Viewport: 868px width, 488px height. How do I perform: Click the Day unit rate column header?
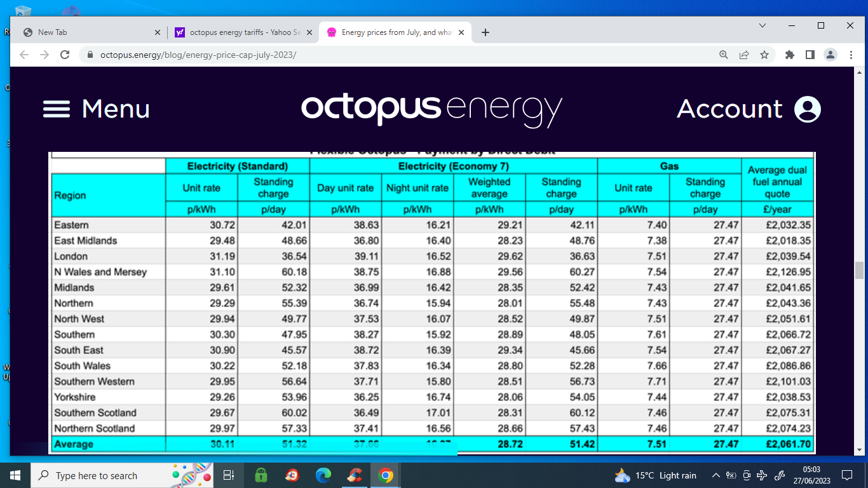tap(346, 188)
